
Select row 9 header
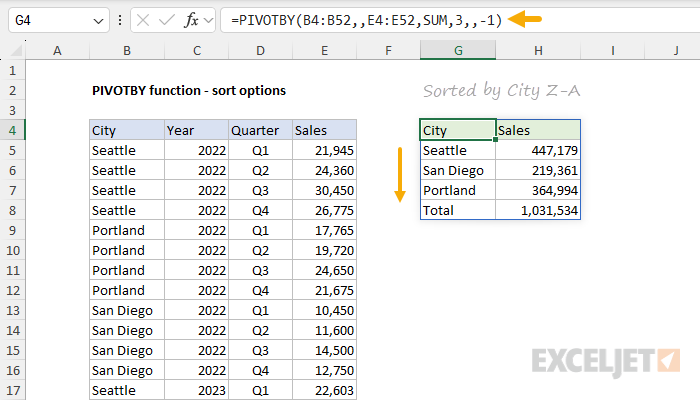point(12,230)
